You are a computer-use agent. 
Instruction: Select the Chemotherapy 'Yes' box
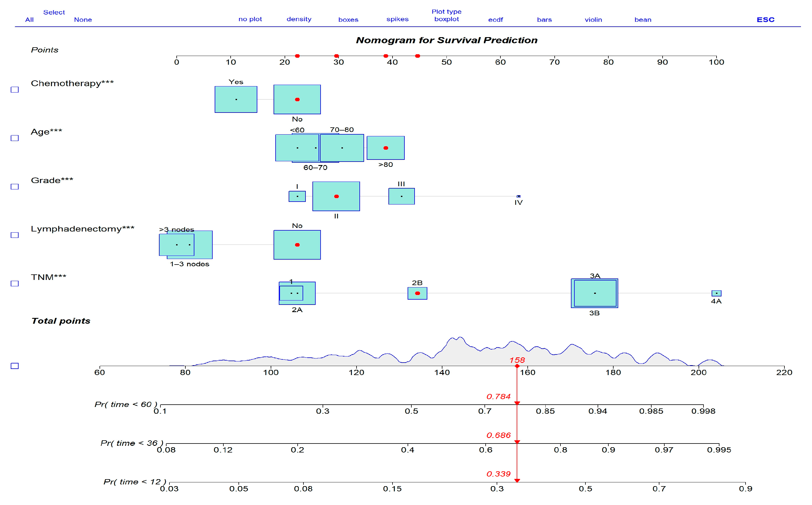[x=236, y=99]
